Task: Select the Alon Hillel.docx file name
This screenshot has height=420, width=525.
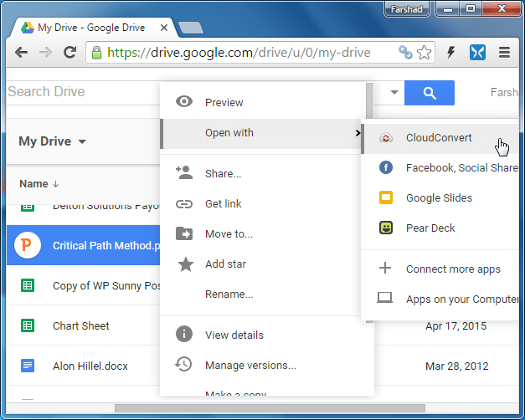Action: (x=90, y=366)
